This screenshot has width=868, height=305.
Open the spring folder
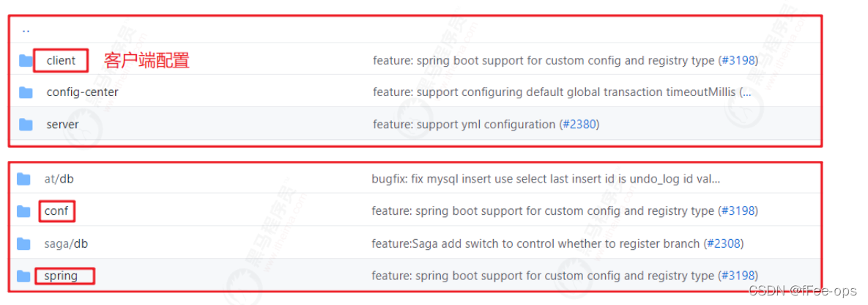click(x=61, y=276)
